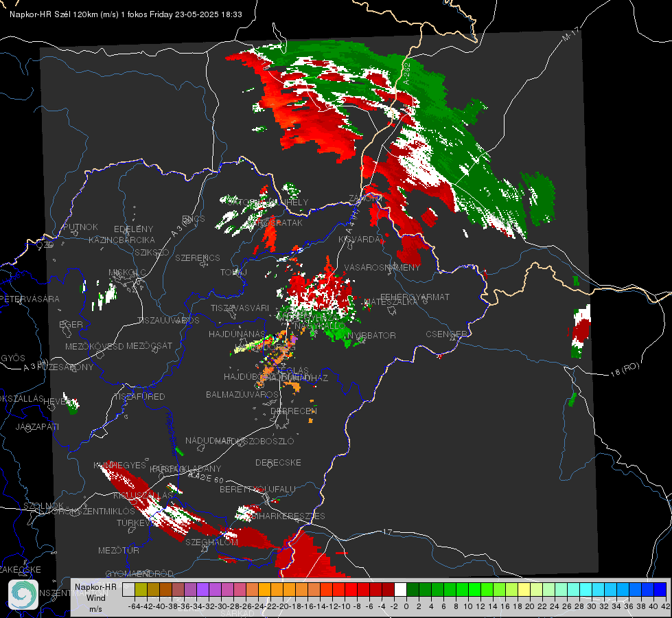Click the DERECSKE town label

[x=278, y=462]
